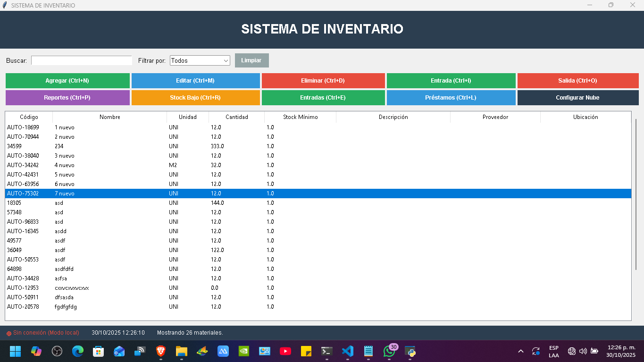Click the battery icon in the system tray
The height and width of the screenshot is (362, 644).
(594, 351)
